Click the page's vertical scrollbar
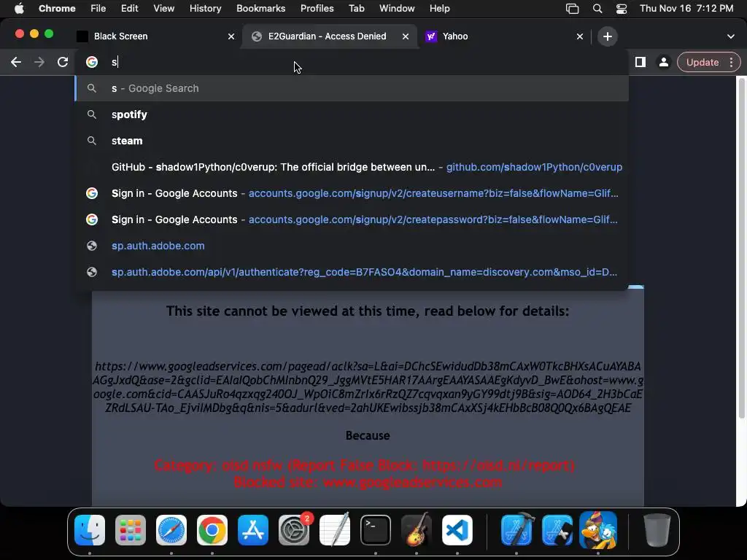The width and height of the screenshot is (747, 560). [x=741, y=248]
